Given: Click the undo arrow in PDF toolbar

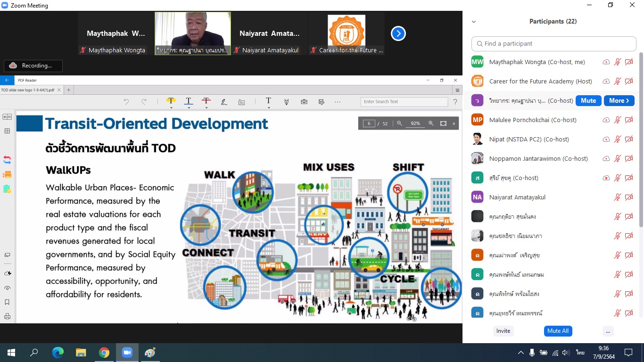Looking at the screenshot, I should [126, 101].
